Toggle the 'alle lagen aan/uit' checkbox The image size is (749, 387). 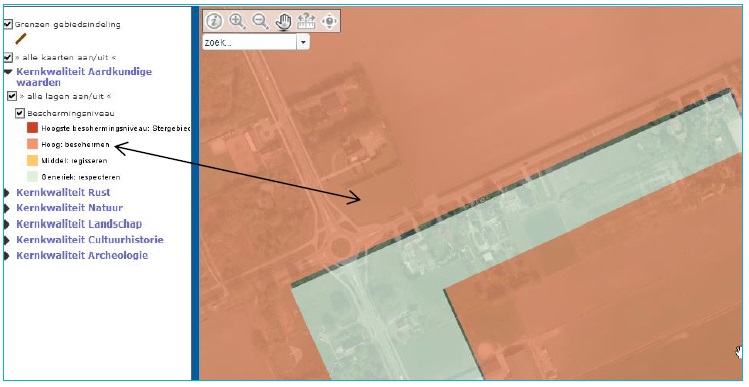[12, 96]
